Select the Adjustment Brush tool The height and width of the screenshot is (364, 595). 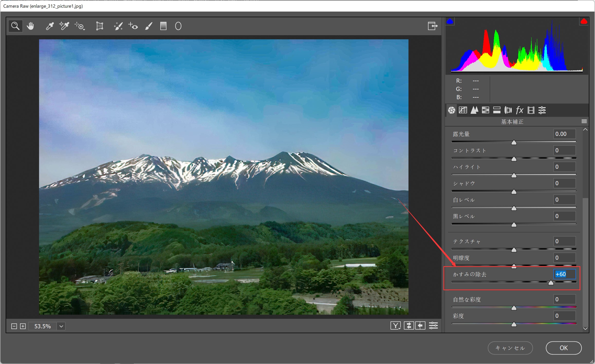coord(148,26)
